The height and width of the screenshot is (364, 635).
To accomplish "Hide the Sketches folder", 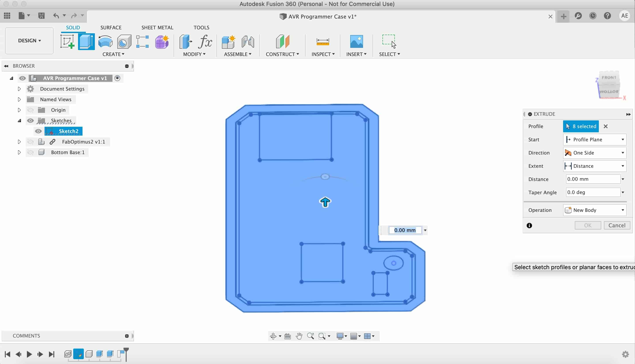I will click(30, 121).
